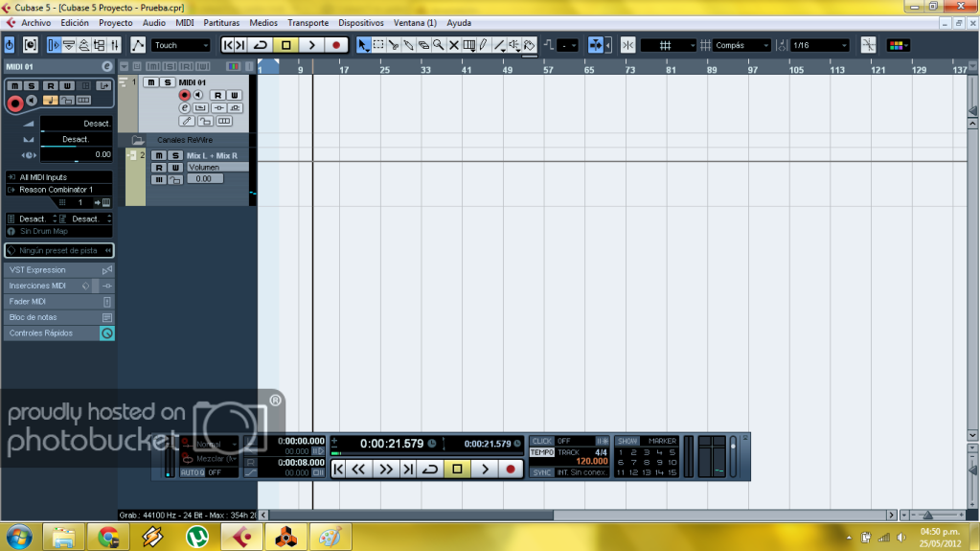The height and width of the screenshot is (551, 980).
Task: Open Windows Start menu
Action: coord(19,537)
